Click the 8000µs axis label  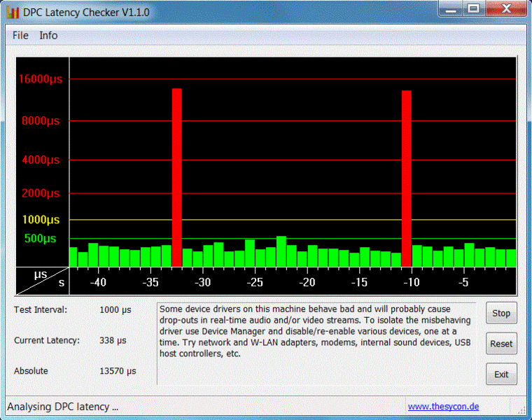coord(41,121)
